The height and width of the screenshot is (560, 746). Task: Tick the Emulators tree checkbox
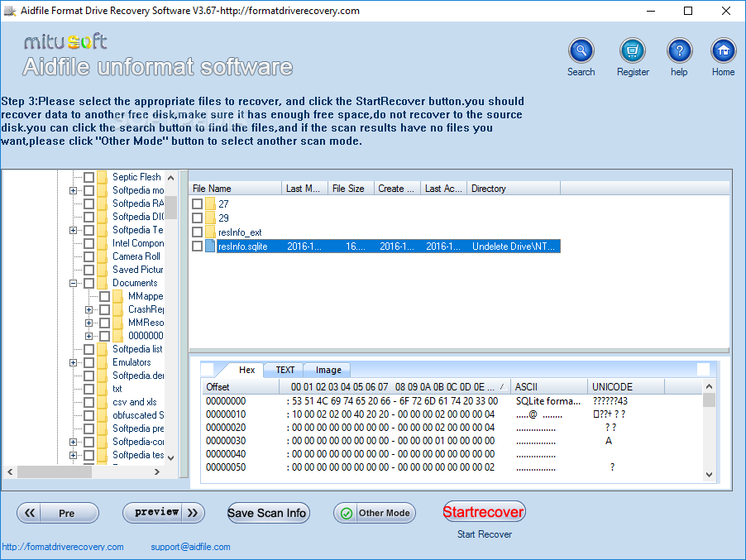coord(89,362)
